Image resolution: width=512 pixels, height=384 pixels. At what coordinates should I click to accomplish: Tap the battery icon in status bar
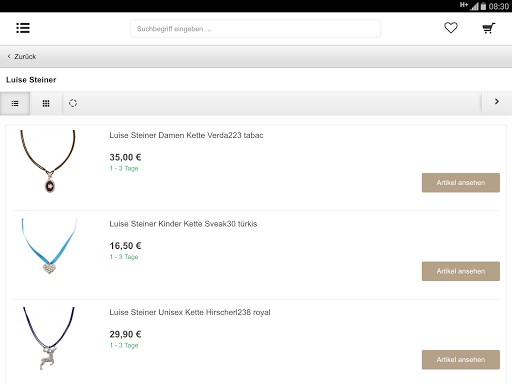[x=483, y=6]
